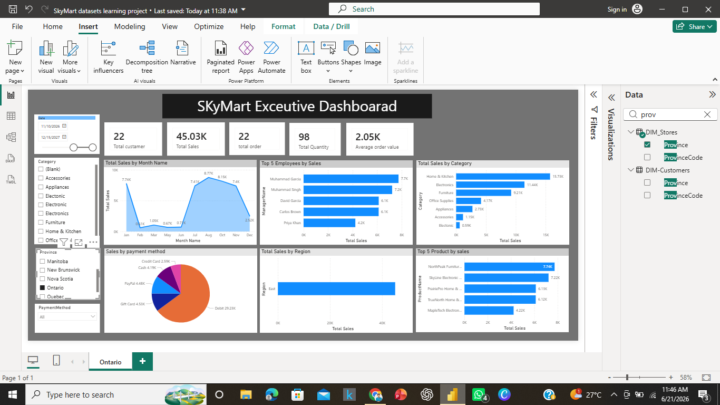This screenshot has height=405, width=720.
Task: Open File Explorer in taskbar
Action: tap(246, 394)
